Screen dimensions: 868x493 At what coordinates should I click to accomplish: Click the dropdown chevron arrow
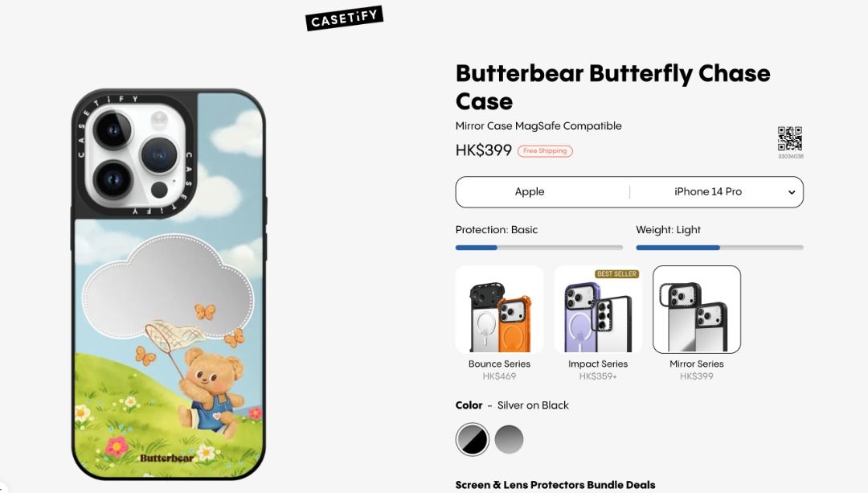pyautogui.click(x=792, y=192)
